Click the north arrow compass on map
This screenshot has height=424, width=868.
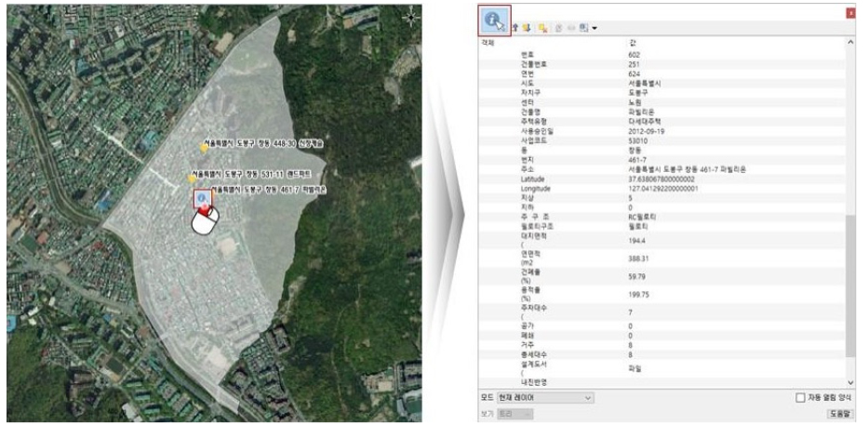411,19
